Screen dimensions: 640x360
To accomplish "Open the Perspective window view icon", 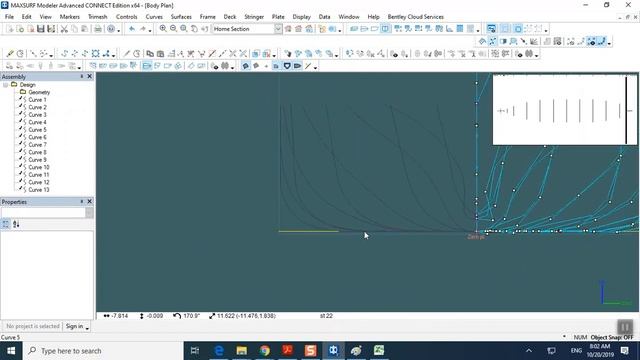I will [x=354, y=29].
